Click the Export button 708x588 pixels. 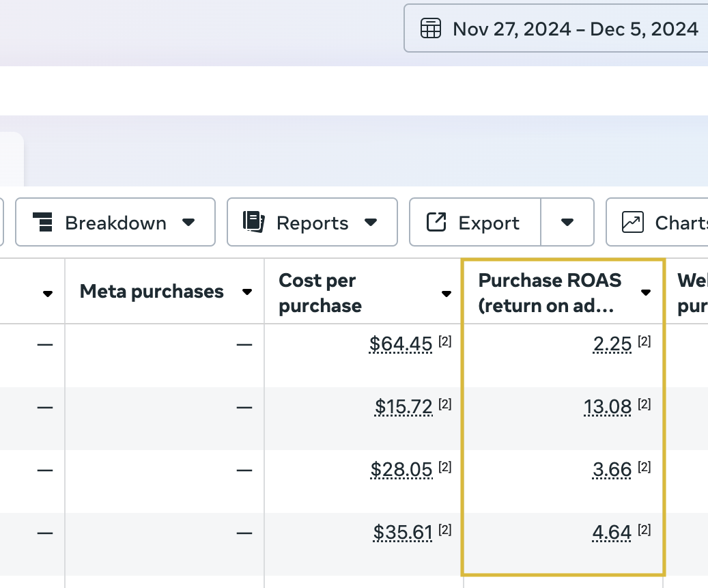tap(475, 223)
